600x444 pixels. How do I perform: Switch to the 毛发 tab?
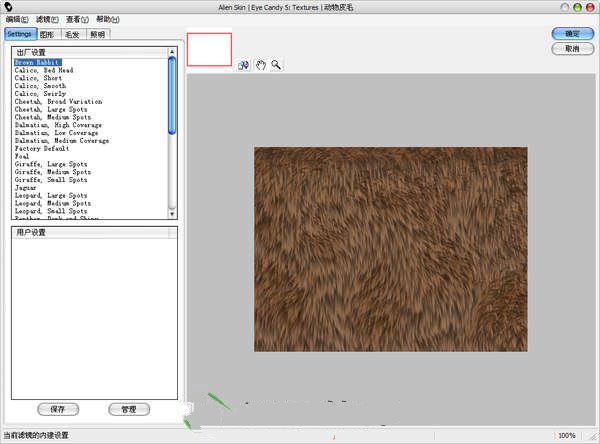click(x=72, y=33)
